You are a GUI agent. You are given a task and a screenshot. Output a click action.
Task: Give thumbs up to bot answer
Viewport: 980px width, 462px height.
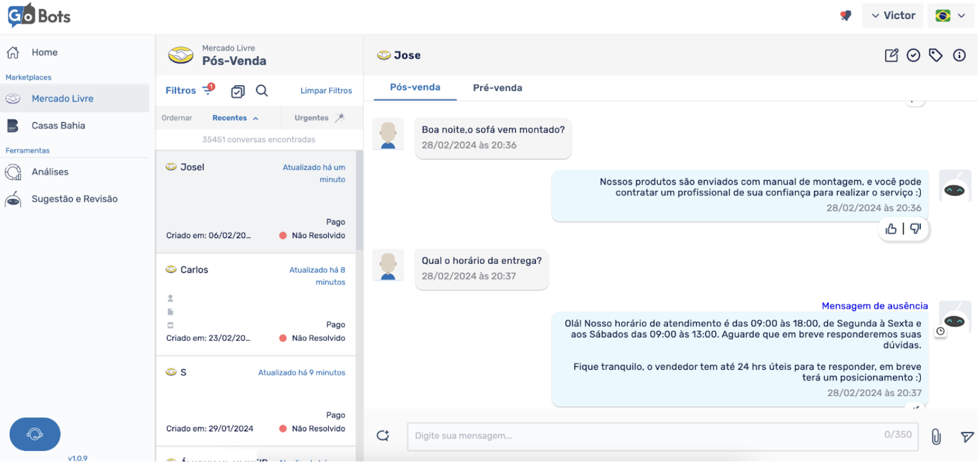click(x=891, y=229)
